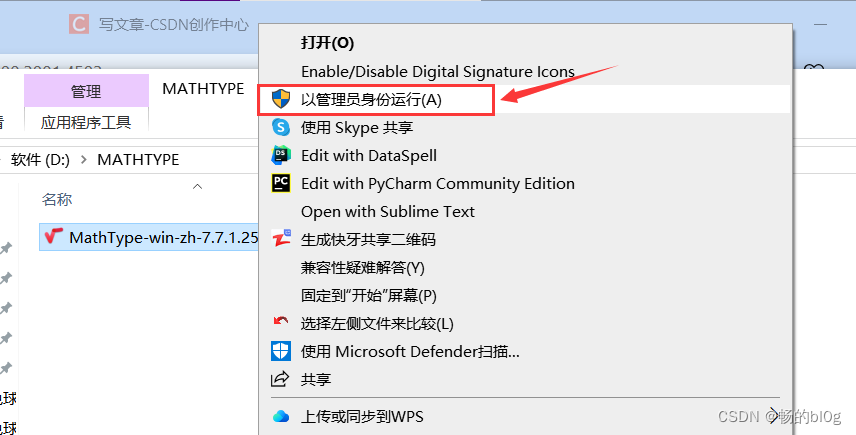
Task: Scan with 使用 Microsoft Defender扫描...
Action: [410, 351]
